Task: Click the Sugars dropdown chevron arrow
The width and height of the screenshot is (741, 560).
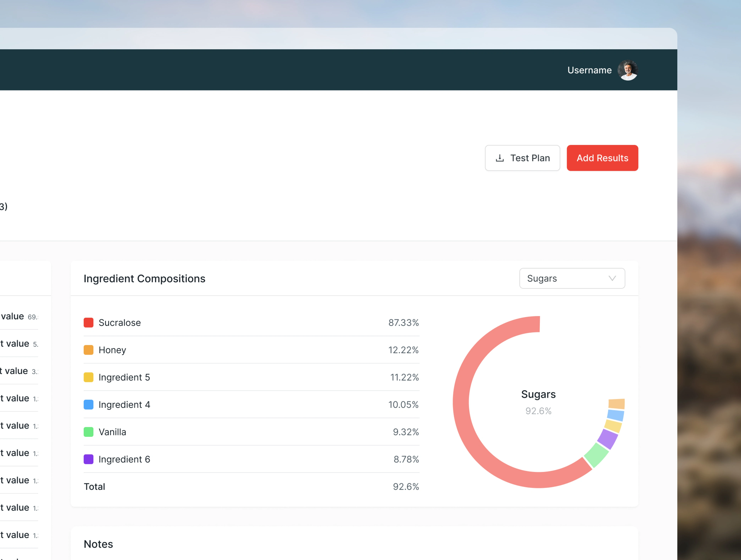Action: pos(612,278)
